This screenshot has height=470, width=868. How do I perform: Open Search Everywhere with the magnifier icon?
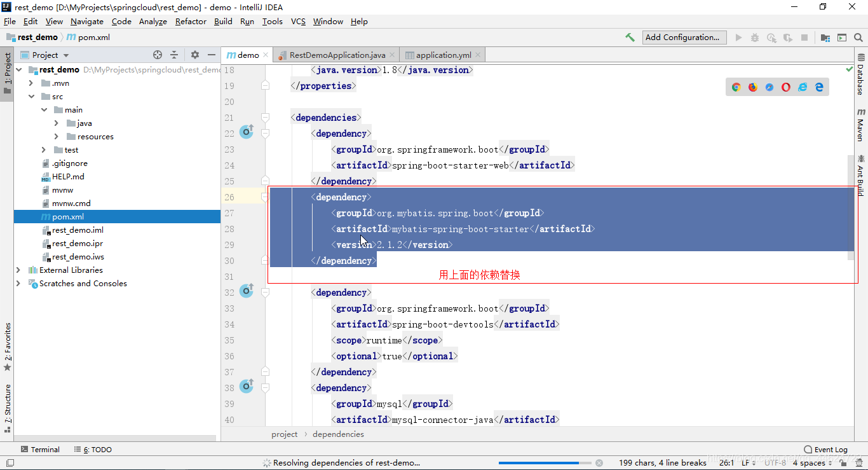tap(858, 37)
